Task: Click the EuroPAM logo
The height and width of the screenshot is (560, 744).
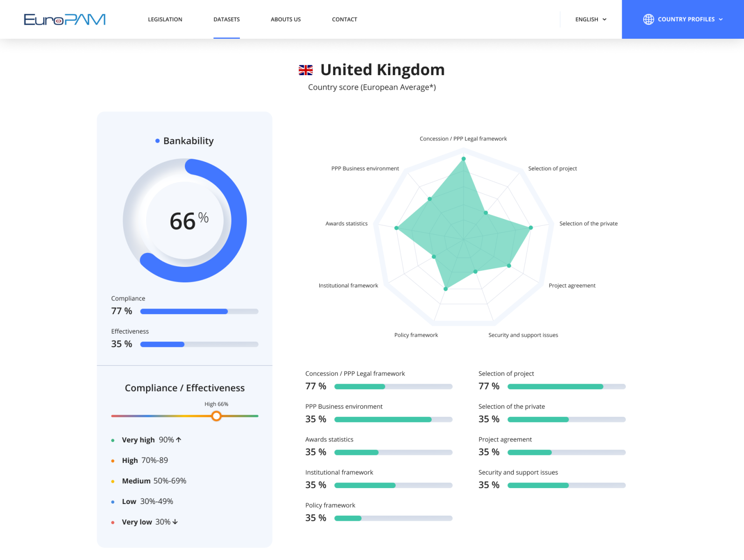Action: (64, 19)
